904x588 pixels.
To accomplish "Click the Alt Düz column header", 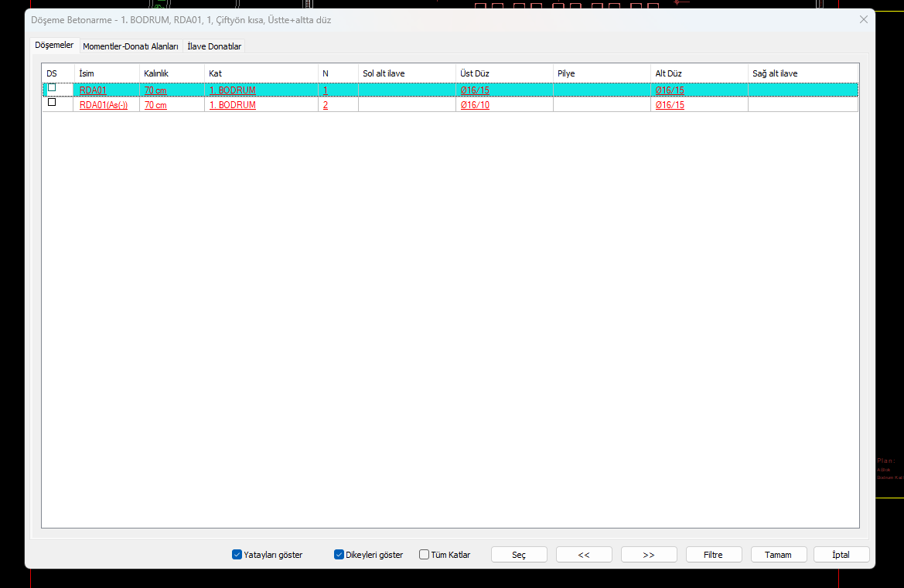I will point(699,73).
